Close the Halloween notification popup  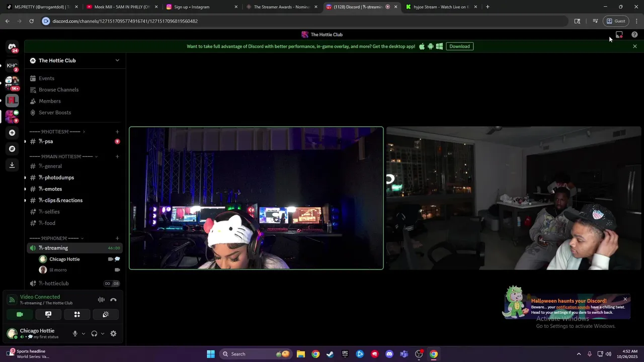click(x=625, y=299)
